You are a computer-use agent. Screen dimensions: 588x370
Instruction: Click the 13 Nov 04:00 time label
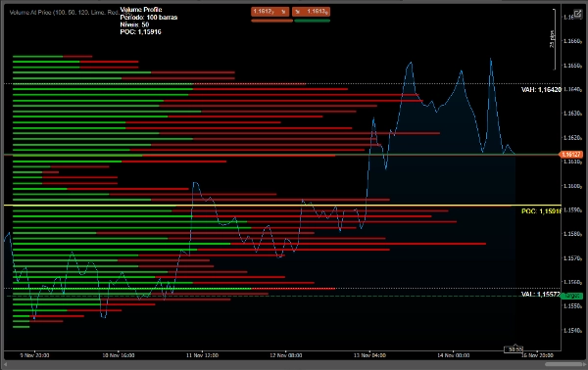pos(369,355)
